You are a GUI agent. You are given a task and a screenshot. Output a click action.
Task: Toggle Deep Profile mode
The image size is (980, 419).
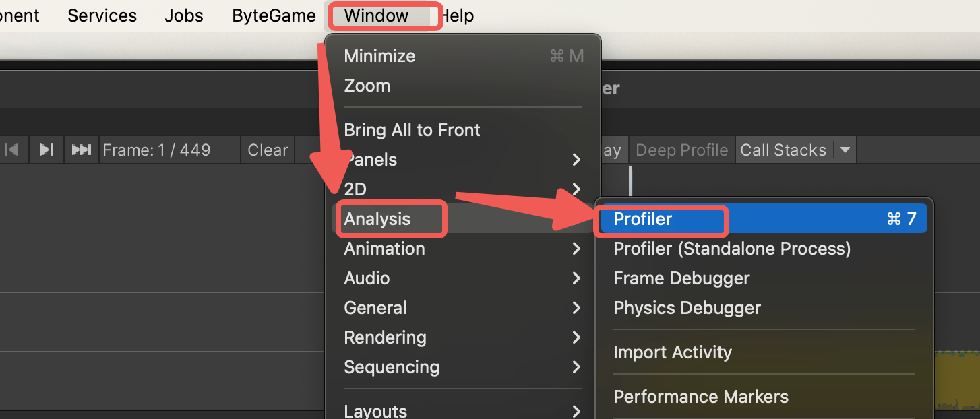click(x=681, y=150)
